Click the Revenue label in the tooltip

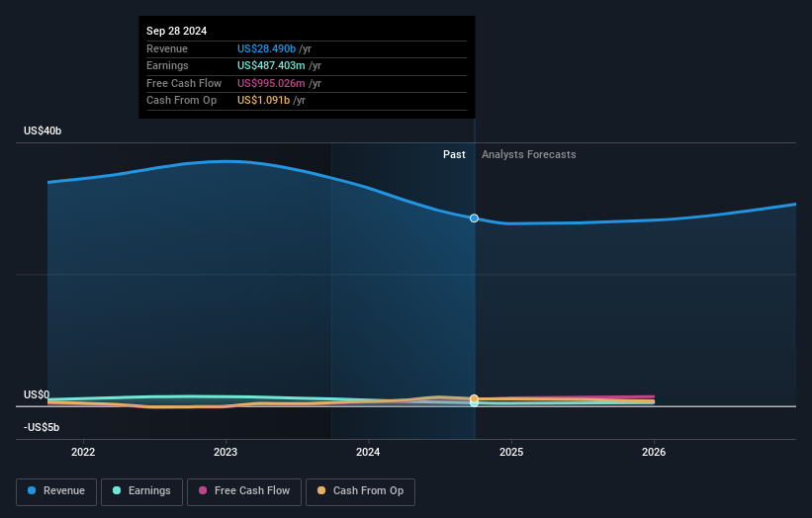pyautogui.click(x=167, y=48)
